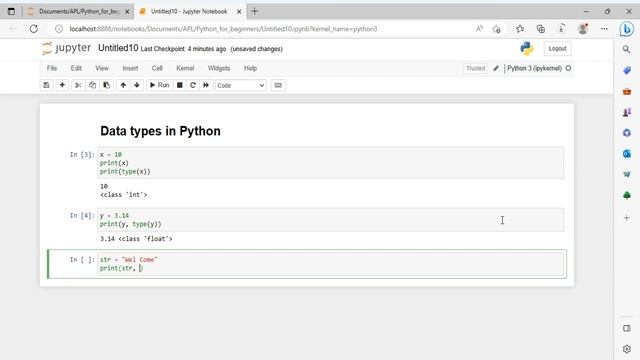This screenshot has width=640, height=360.
Task: Log out with the Logout button
Action: [x=557, y=48]
